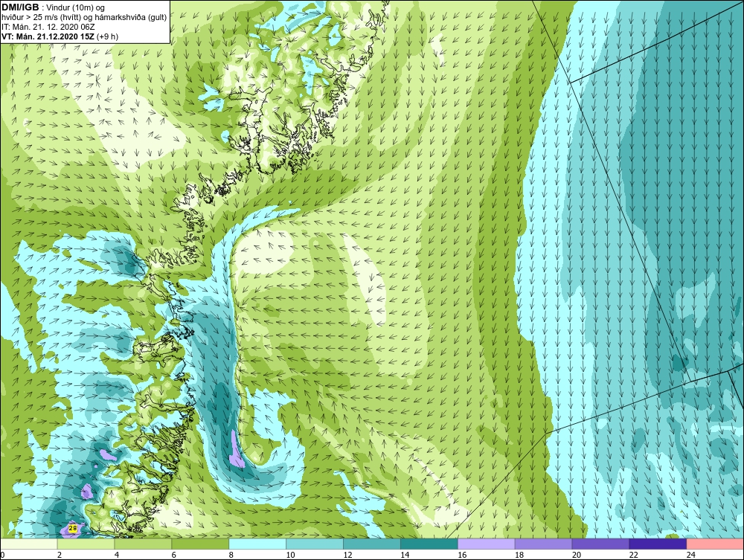Click the light purple 18–20 m/s legend swatch

point(543,544)
